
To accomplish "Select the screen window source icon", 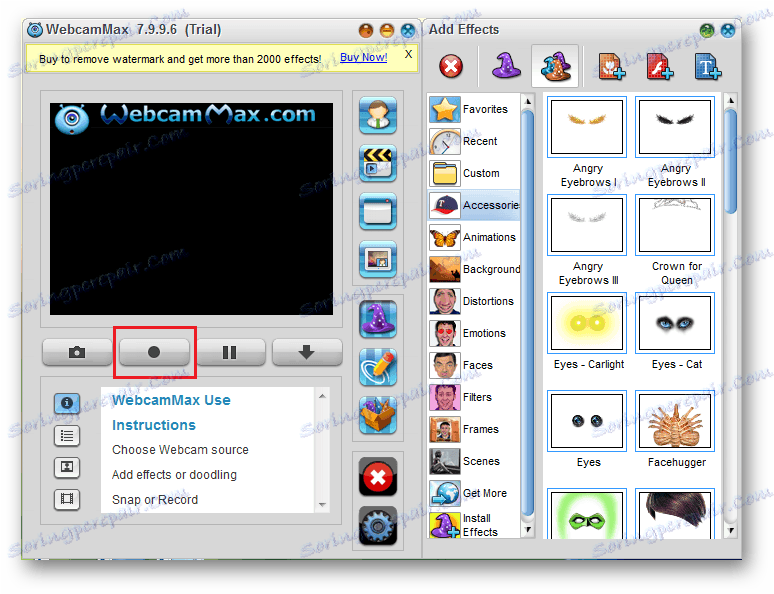I will click(x=378, y=211).
